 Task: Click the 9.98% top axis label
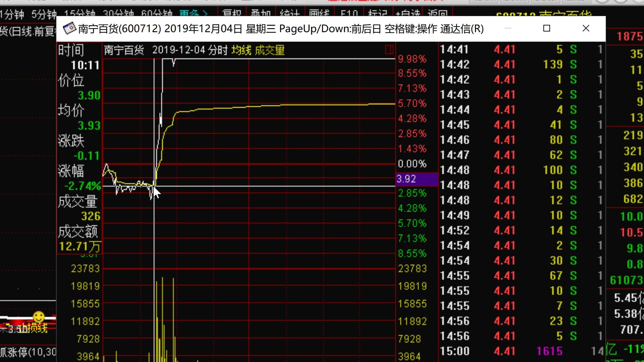412,59
